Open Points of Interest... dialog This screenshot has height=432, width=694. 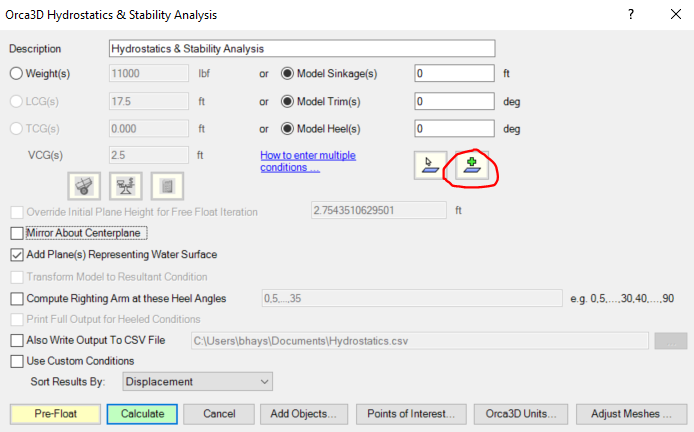(x=411, y=414)
